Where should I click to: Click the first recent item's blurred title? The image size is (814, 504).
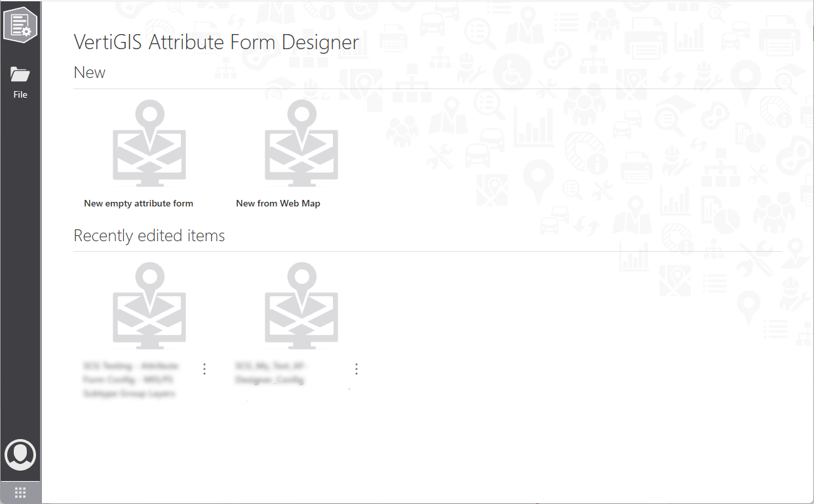[130, 379]
